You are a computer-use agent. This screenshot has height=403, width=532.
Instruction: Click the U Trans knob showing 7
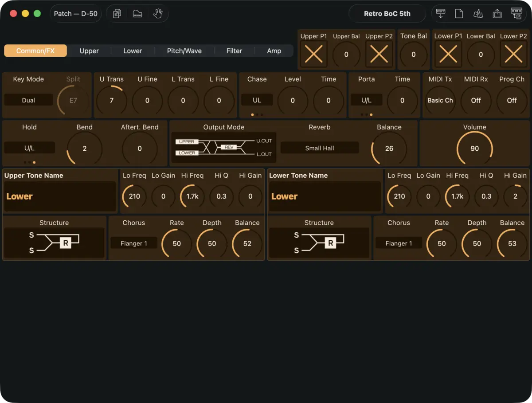[x=112, y=101]
